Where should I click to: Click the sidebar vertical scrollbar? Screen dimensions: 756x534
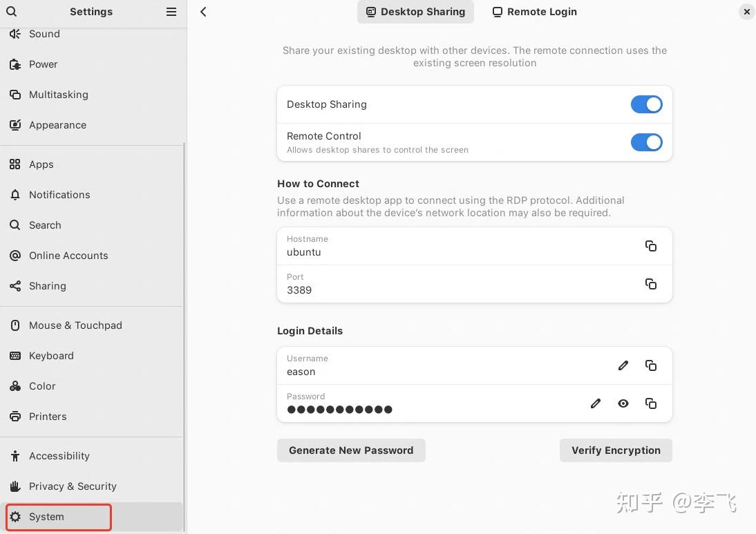coord(184,332)
